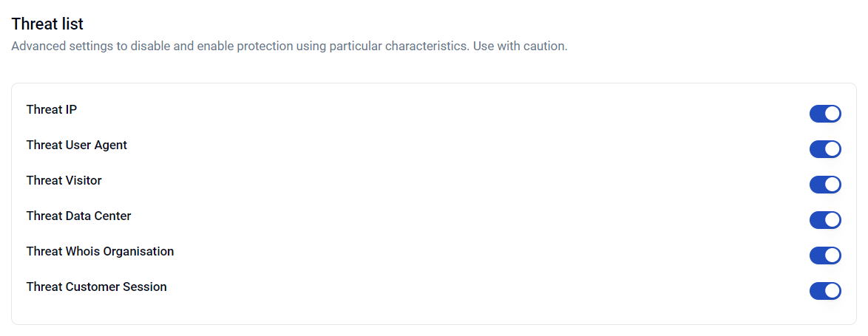The width and height of the screenshot is (868, 336).
Task: Click the Advanced settings description text
Action: [x=289, y=46]
